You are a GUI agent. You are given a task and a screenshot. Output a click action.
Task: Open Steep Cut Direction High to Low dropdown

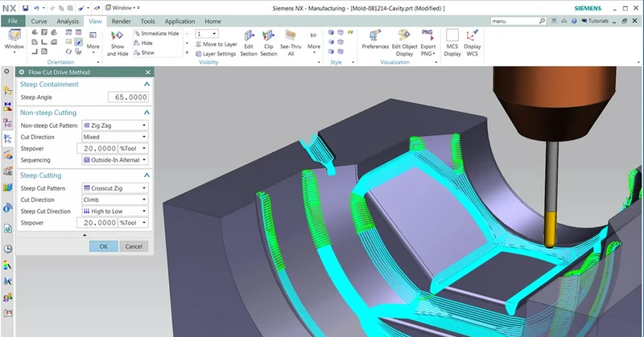(x=115, y=212)
